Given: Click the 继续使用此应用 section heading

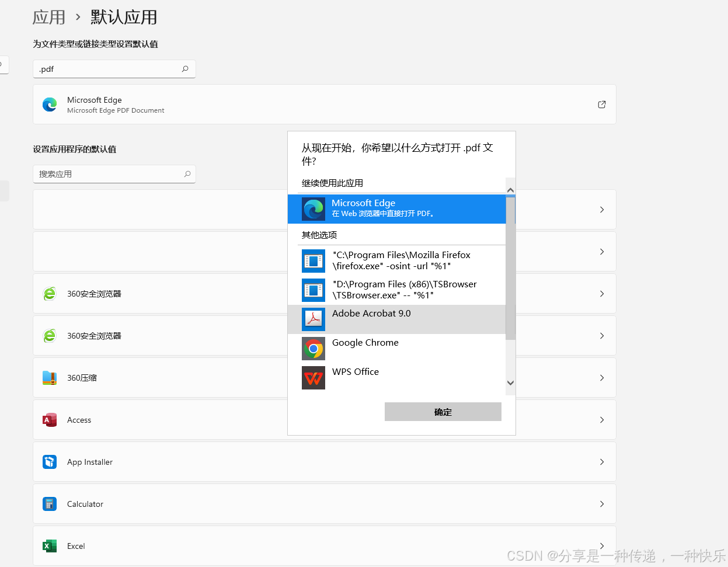Looking at the screenshot, I should (332, 183).
